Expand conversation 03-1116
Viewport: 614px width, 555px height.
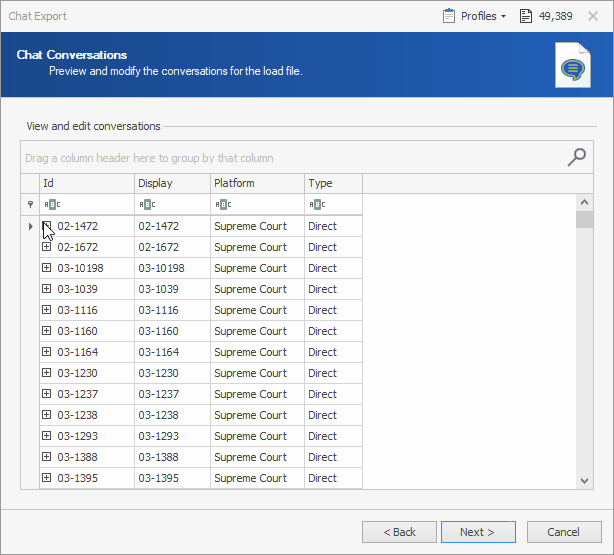pyautogui.click(x=47, y=310)
